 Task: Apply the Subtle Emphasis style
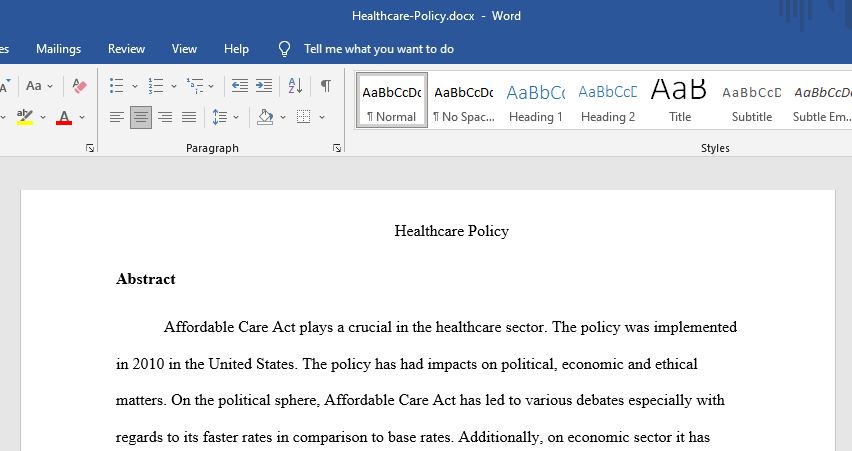[x=822, y=101]
